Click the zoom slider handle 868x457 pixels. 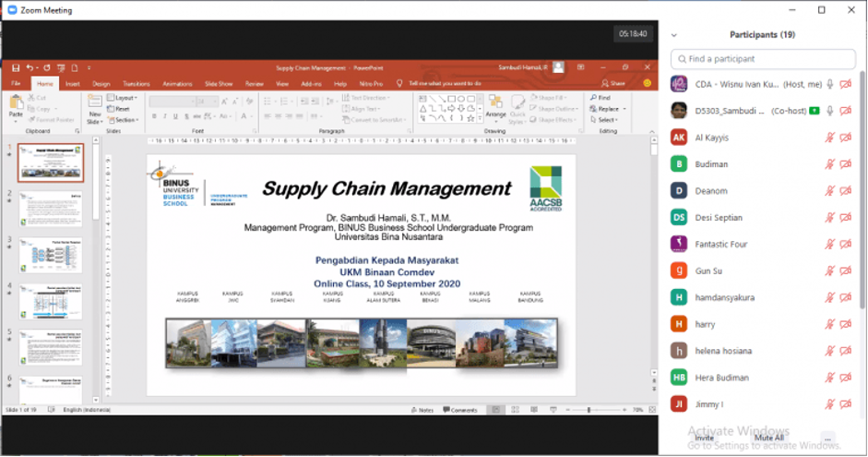(589, 410)
